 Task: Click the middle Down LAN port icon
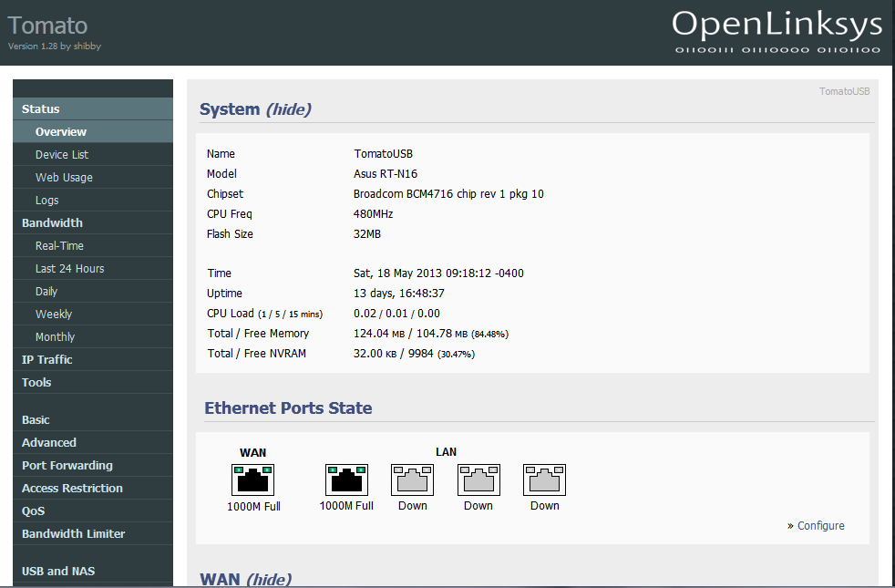pyautogui.click(x=478, y=480)
